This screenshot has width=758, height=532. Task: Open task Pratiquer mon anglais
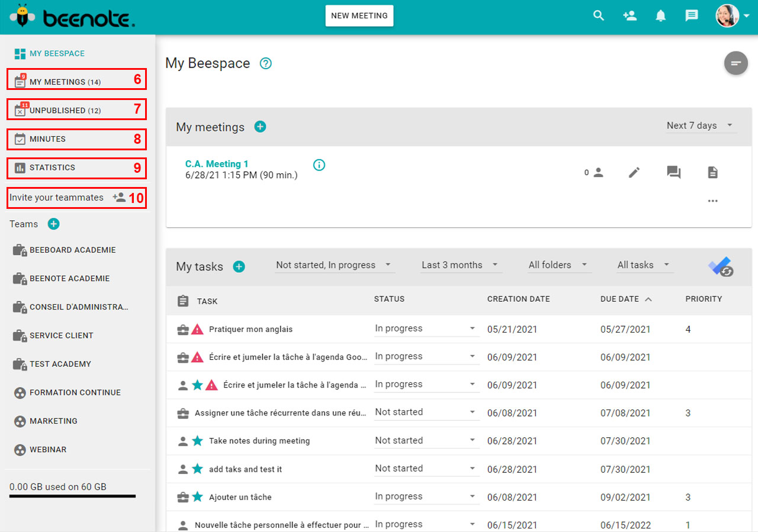click(x=250, y=329)
